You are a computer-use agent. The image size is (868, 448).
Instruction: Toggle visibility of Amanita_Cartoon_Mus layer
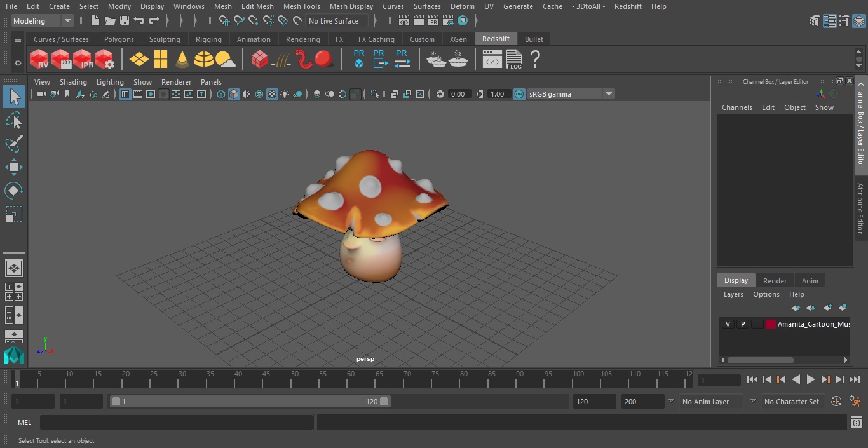pyautogui.click(x=728, y=324)
